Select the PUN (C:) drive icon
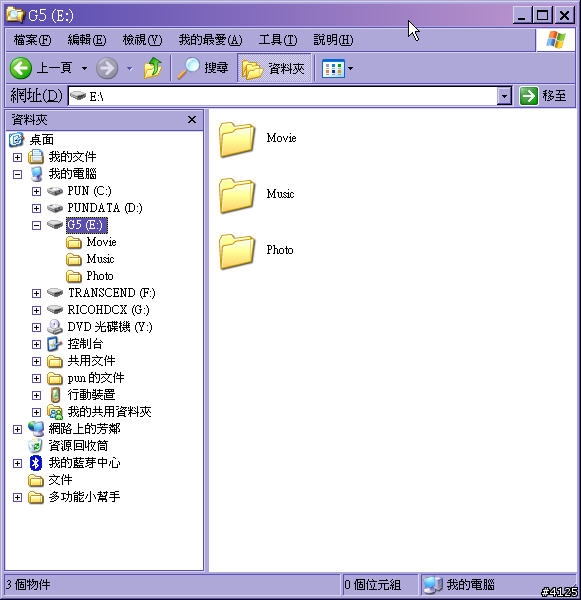This screenshot has width=581, height=600. click(55, 191)
